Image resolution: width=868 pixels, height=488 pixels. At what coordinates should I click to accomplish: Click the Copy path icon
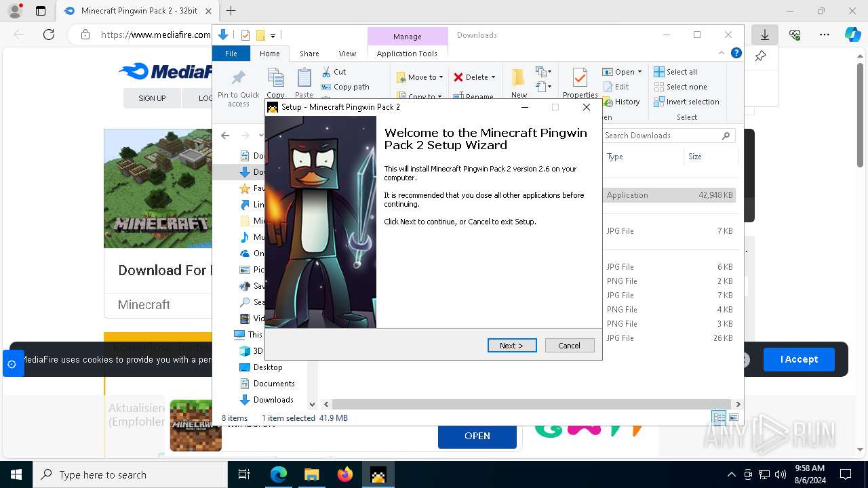327,87
